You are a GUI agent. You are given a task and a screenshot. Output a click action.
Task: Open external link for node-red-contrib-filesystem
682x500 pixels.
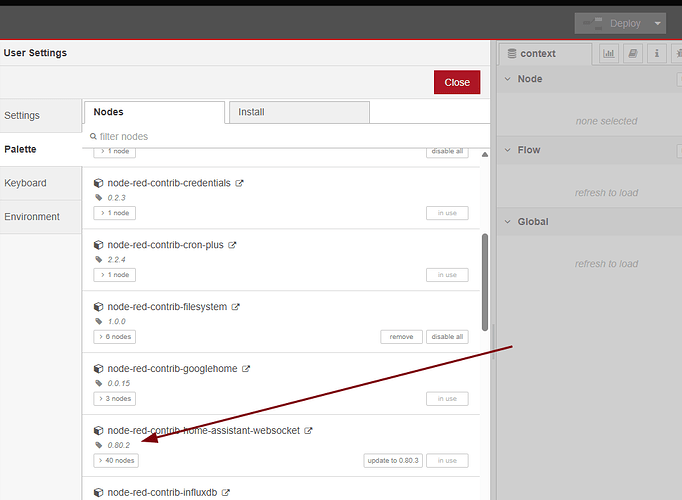tap(236, 307)
